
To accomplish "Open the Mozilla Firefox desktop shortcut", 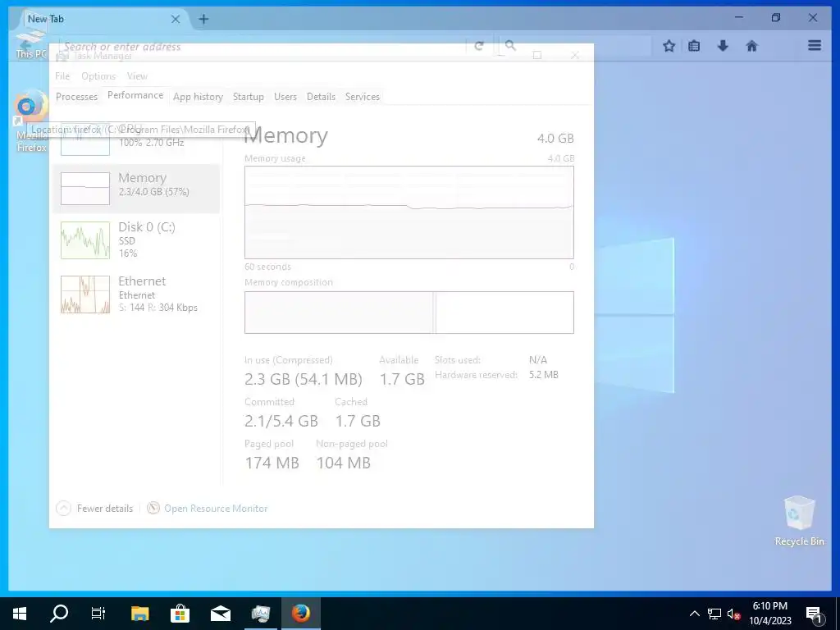I will pyautogui.click(x=30, y=121).
